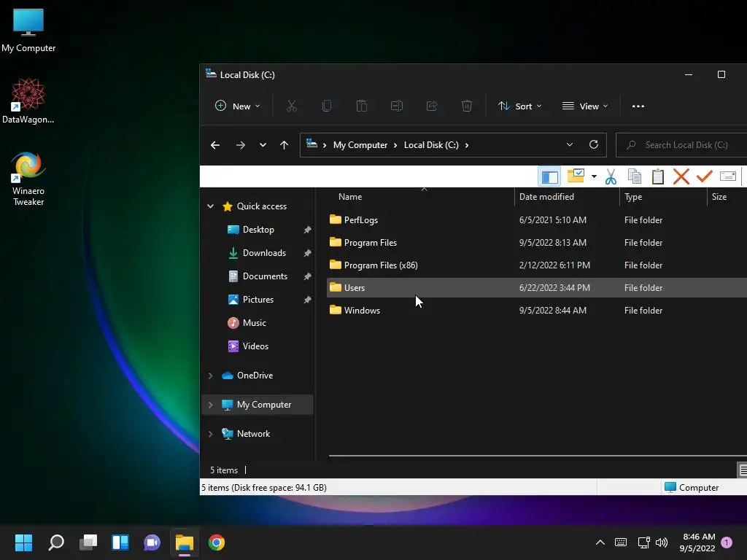The image size is (747, 560).
Task: Expand the OneDrive tree node
Action: click(211, 376)
